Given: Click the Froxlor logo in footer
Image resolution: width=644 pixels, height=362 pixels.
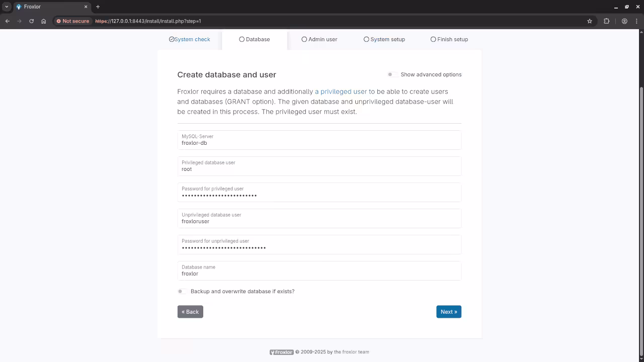Looking at the screenshot, I should point(281,352).
